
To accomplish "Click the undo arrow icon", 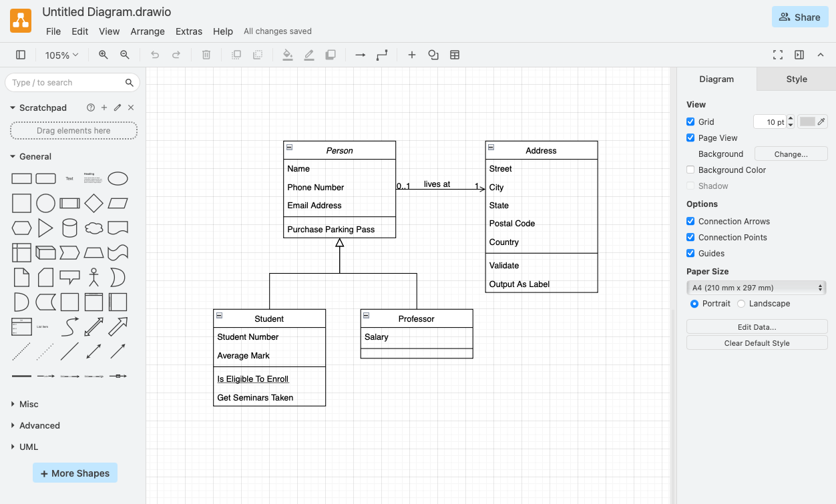I will pyautogui.click(x=155, y=55).
